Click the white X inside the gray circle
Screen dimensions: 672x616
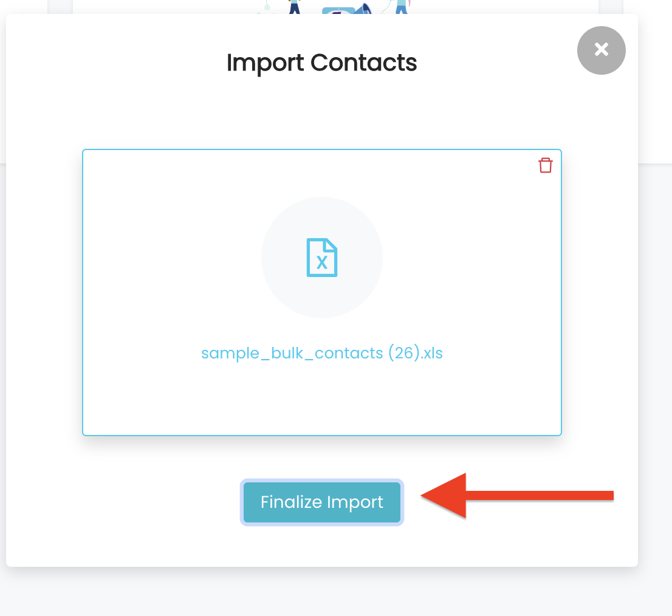(x=602, y=50)
